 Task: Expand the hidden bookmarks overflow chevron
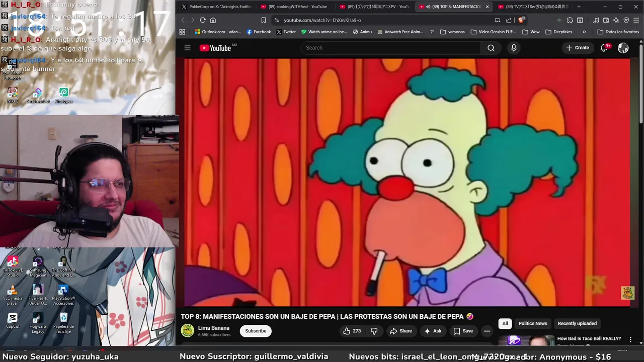click(x=584, y=32)
